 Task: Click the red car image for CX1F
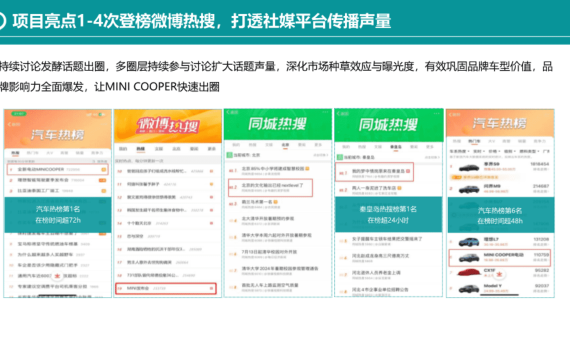469,273
